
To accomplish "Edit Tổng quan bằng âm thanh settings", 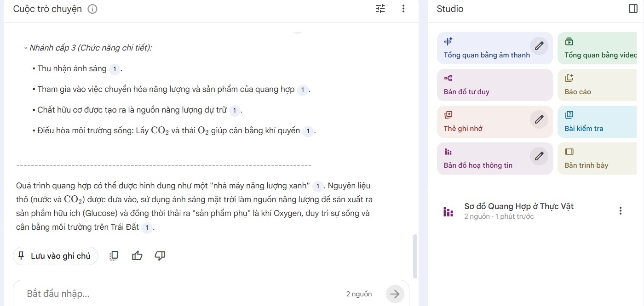I will (x=539, y=46).
